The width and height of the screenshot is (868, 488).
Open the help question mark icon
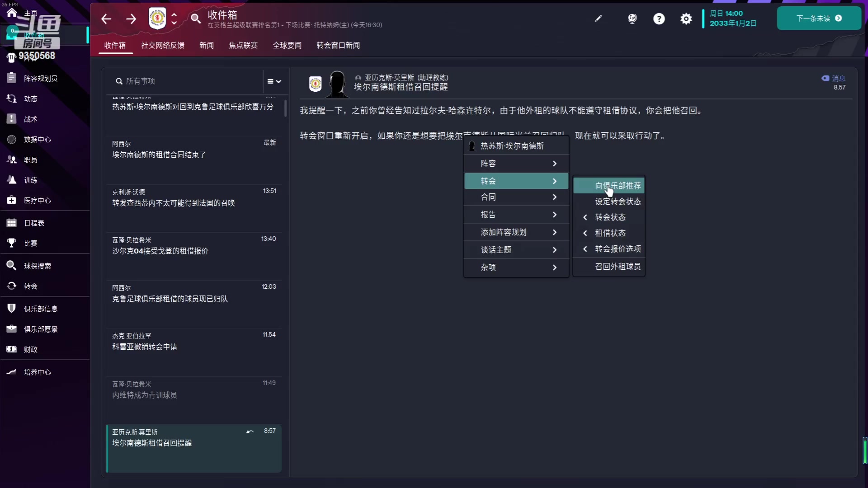tap(659, 19)
